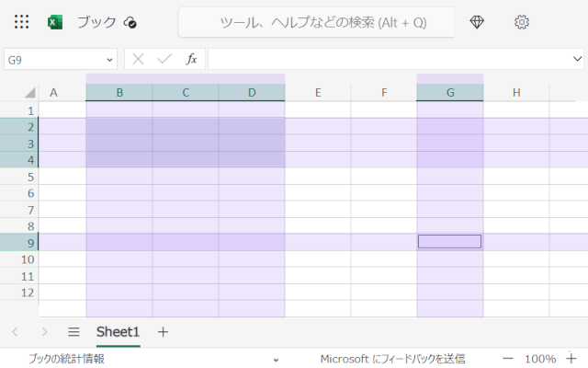Expand the workbook statistics status dropdown
588x368 pixels.
point(275,359)
